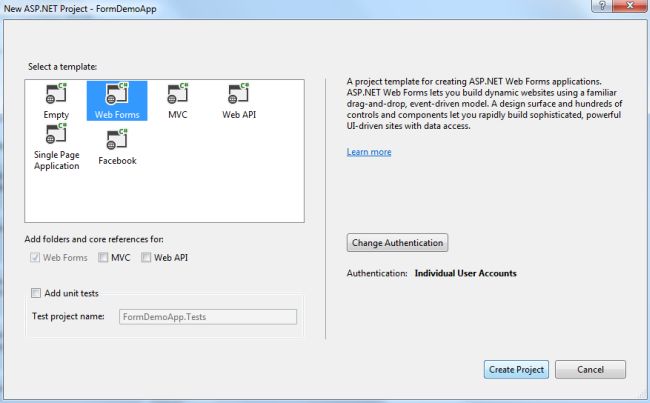
Task: Check the Add unit tests box
Action: (36, 293)
